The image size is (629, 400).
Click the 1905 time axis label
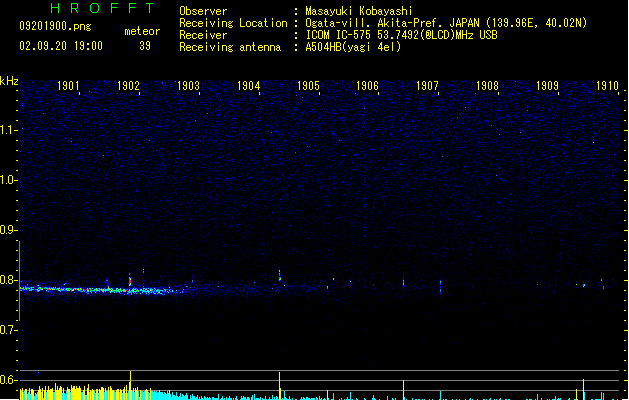click(x=308, y=86)
